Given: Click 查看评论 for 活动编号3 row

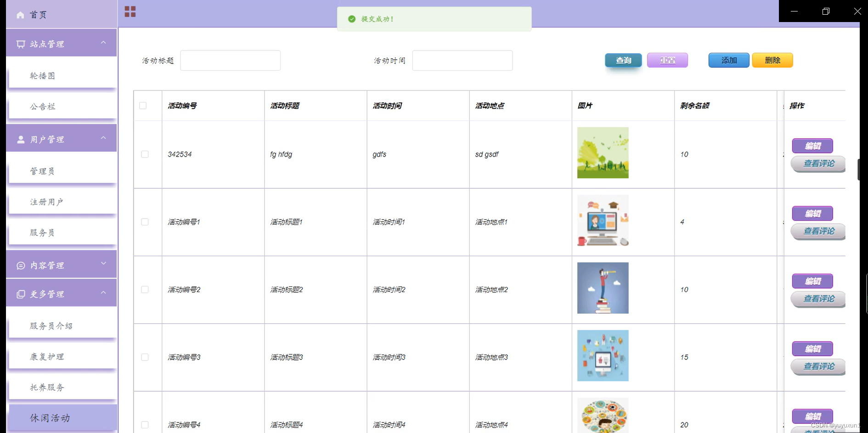Looking at the screenshot, I should (x=818, y=366).
